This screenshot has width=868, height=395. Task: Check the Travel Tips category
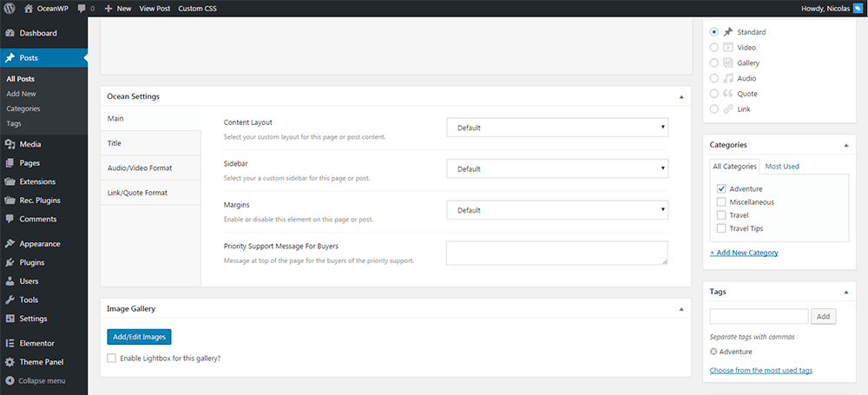[721, 228]
